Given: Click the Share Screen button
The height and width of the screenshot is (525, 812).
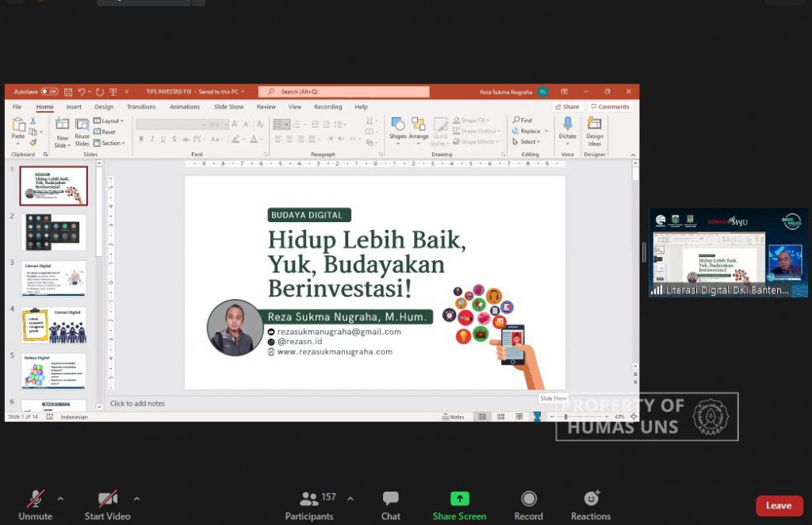Looking at the screenshot, I should [x=459, y=505].
